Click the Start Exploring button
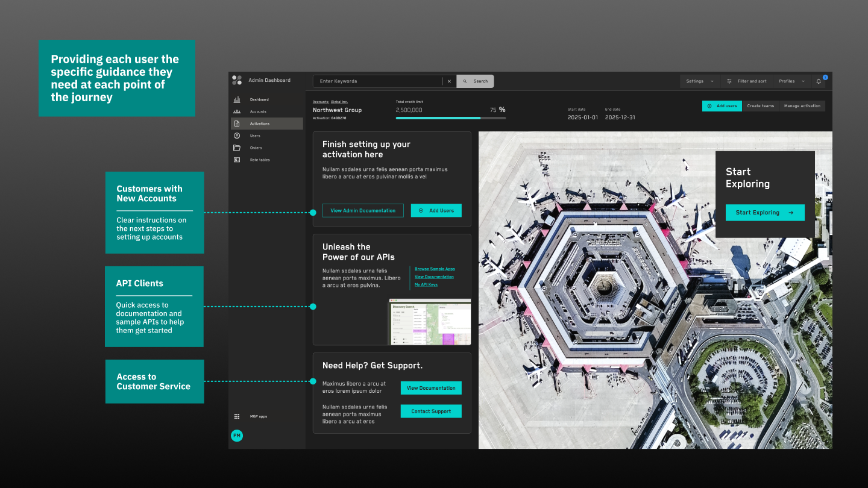868x488 pixels. [765, 213]
